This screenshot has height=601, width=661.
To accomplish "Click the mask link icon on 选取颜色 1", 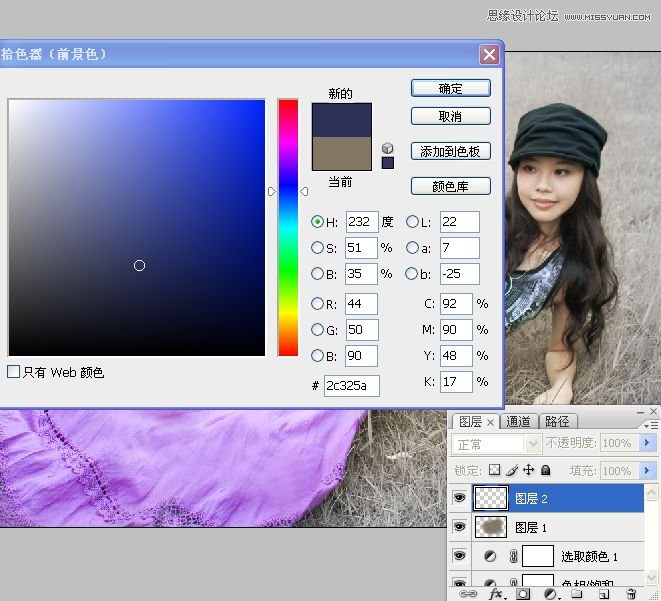I will click(513, 556).
